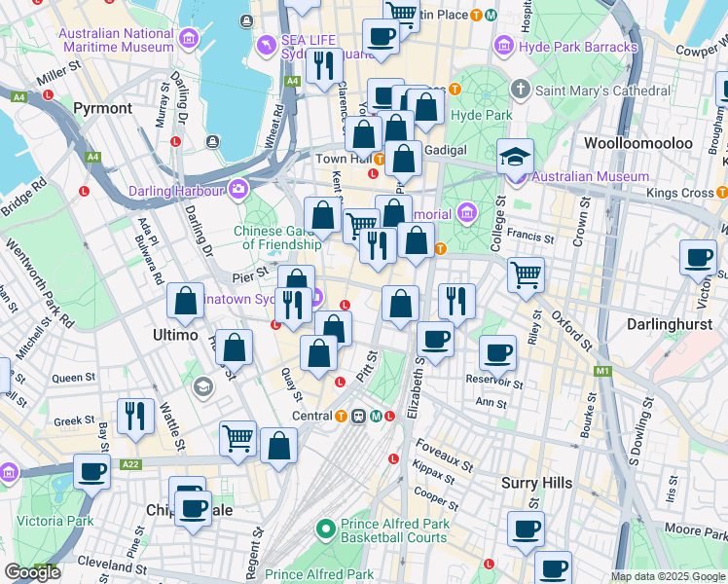Viewport: 728px width, 584px height.
Task: Click the graduation cap marker by Australian Museum
Action: [514, 156]
